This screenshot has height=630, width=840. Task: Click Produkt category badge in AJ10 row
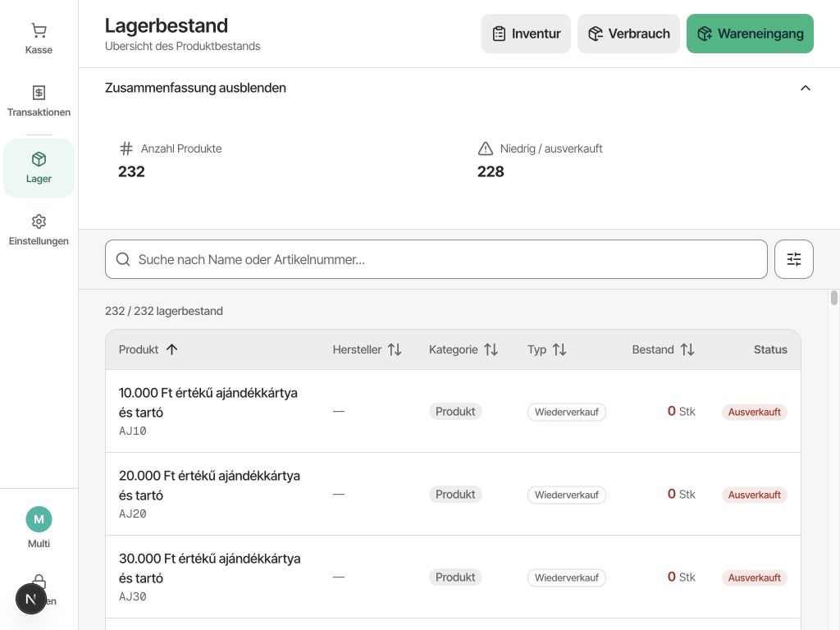(x=455, y=412)
